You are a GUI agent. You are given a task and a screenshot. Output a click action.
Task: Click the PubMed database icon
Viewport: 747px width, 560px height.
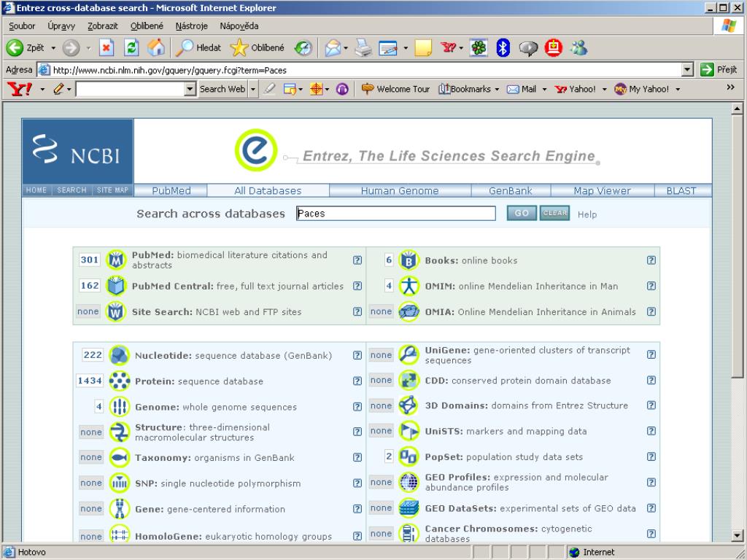(116, 260)
